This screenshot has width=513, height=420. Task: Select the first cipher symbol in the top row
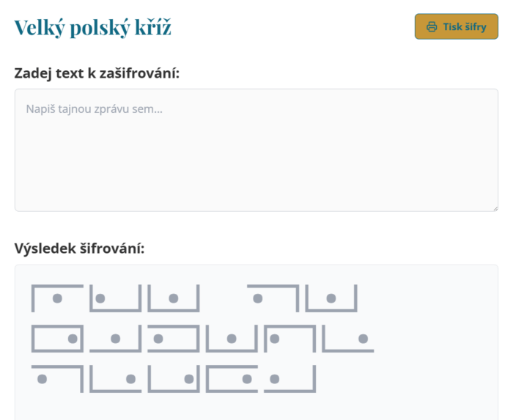(57, 298)
